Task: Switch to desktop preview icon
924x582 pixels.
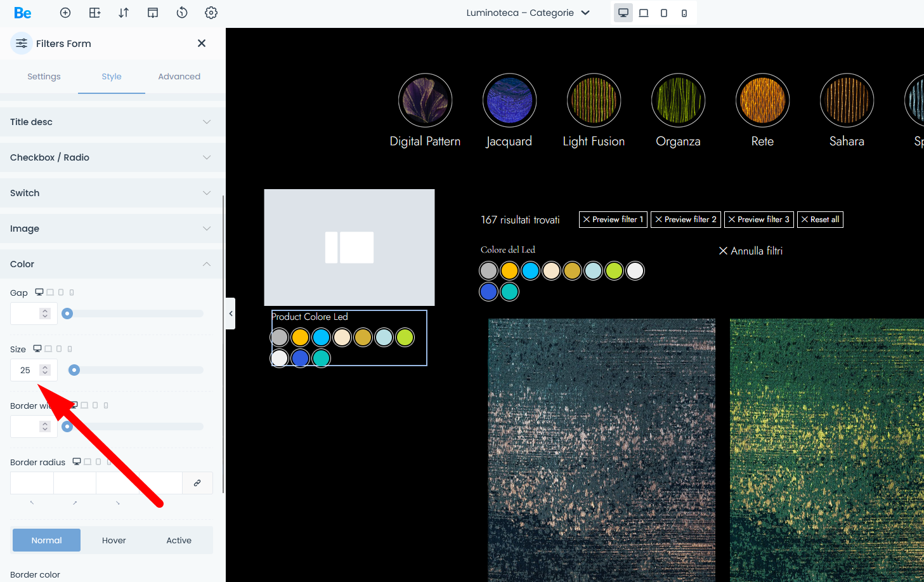Action: pyautogui.click(x=623, y=13)
